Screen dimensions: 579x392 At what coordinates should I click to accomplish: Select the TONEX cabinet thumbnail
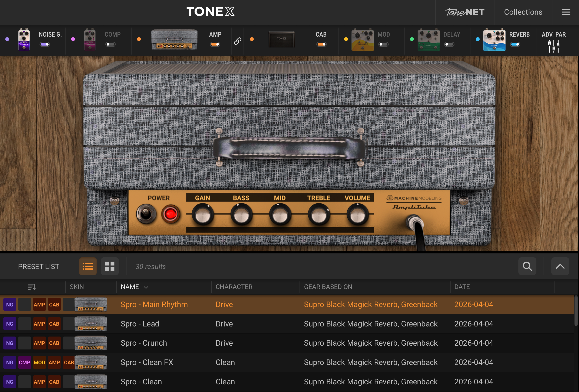[282, 39]
